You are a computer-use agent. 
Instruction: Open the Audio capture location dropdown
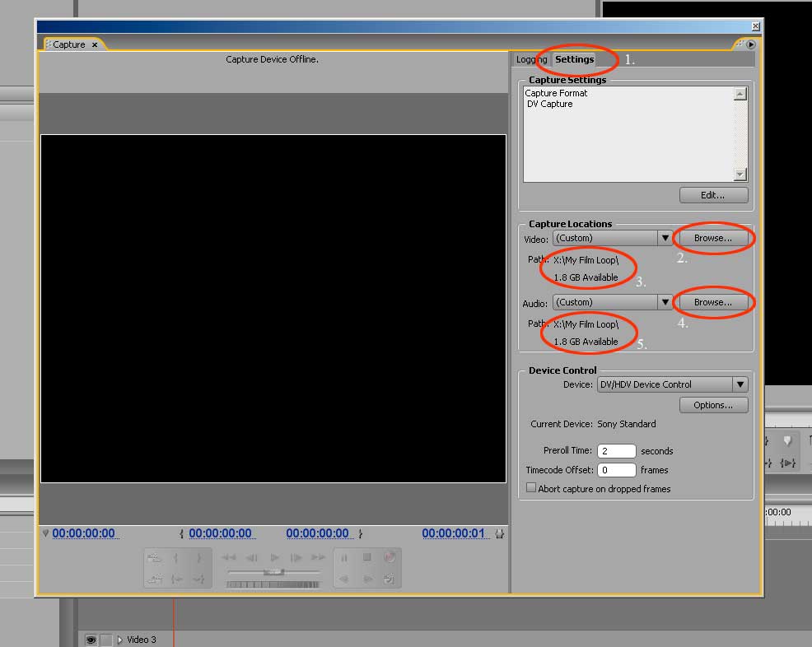pos(665,302)
